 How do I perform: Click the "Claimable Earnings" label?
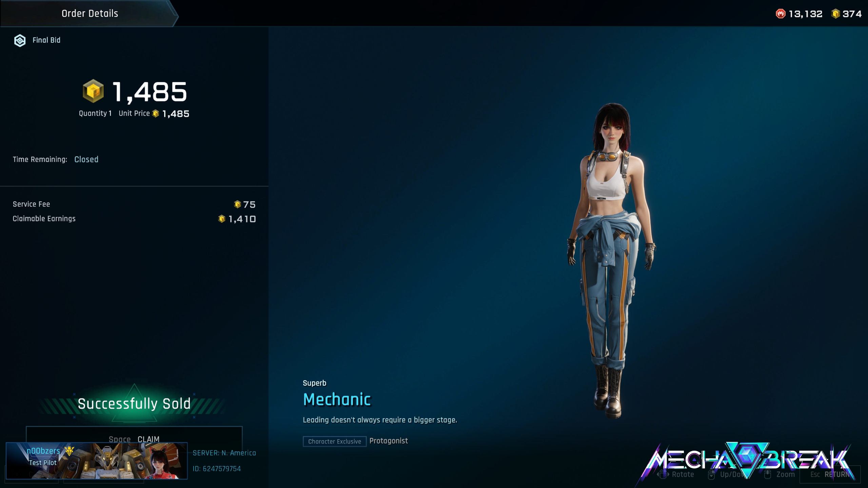44,219
